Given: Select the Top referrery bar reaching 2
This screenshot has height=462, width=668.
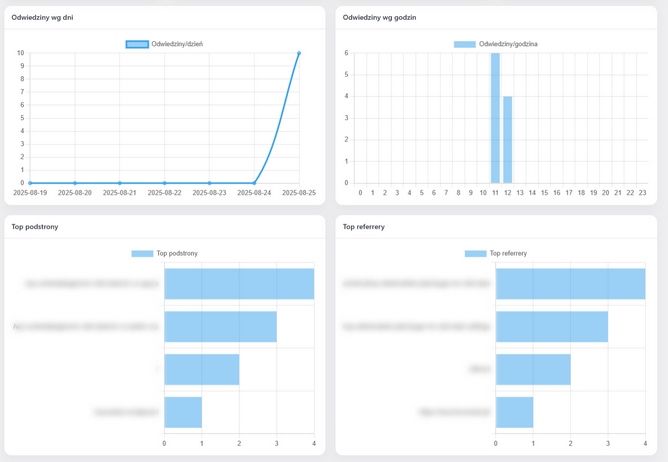Looking at the screenshot, I should (x=533, y=370).
